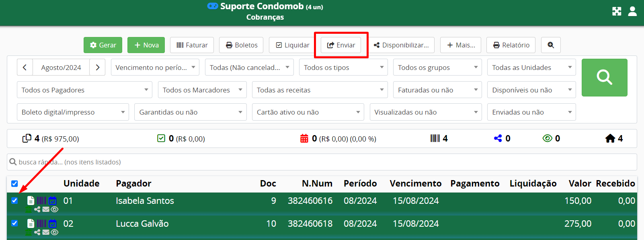Click blue calendar icon in Isabela Santos row
The width and height of the screenshot is (644, 240).
53,200
